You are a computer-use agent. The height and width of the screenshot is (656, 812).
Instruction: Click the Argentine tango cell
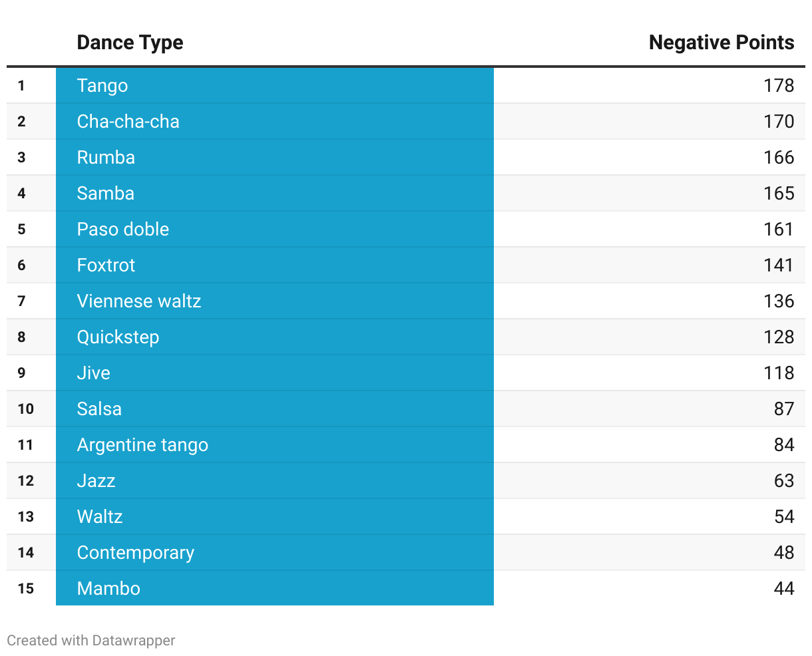pyautogui.click(x=142, y=445)
